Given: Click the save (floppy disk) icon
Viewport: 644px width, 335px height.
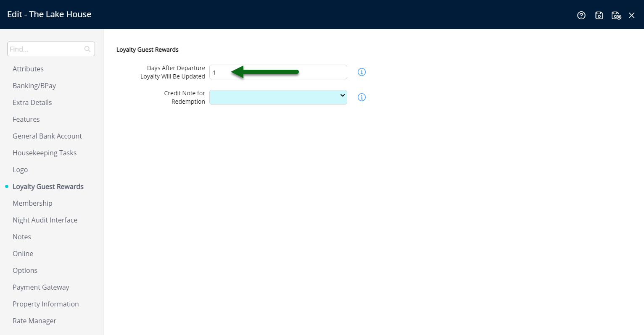Looking at the screenshot, I should pos(599,15).
